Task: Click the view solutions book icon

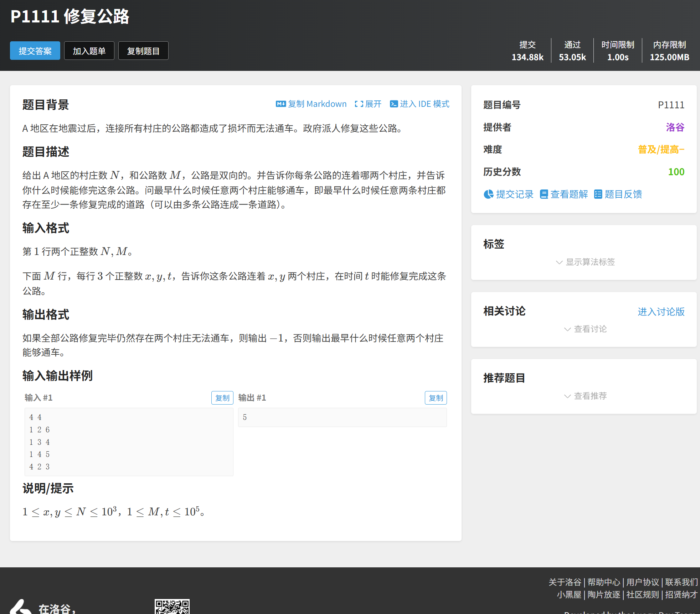Action: point(544,194)
